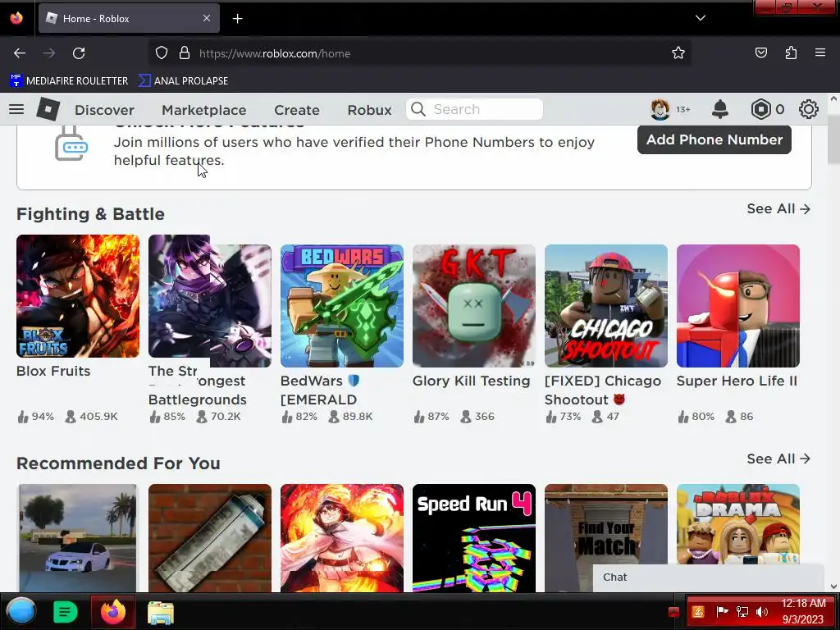840x630 pixels.
Task: Open the Marketplace menu item
Action: click(x=204, y=110)
